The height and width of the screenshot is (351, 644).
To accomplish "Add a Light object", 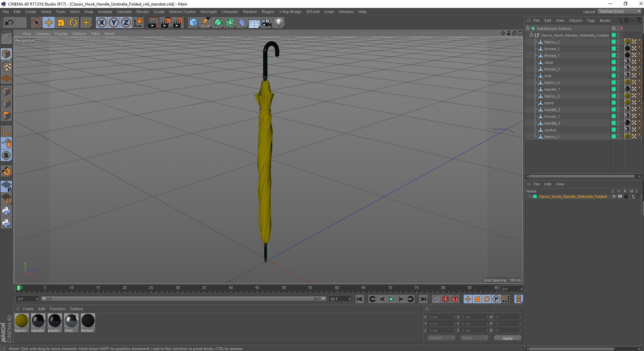I will [x=279, y=22].
